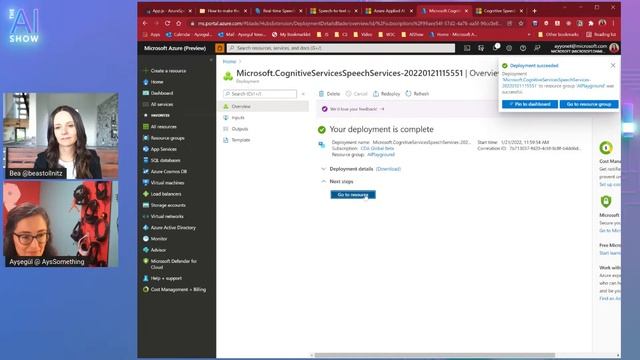Click the orange preview bug icon
The width and height of the screenshot is (640, 360).
[220, 48]
